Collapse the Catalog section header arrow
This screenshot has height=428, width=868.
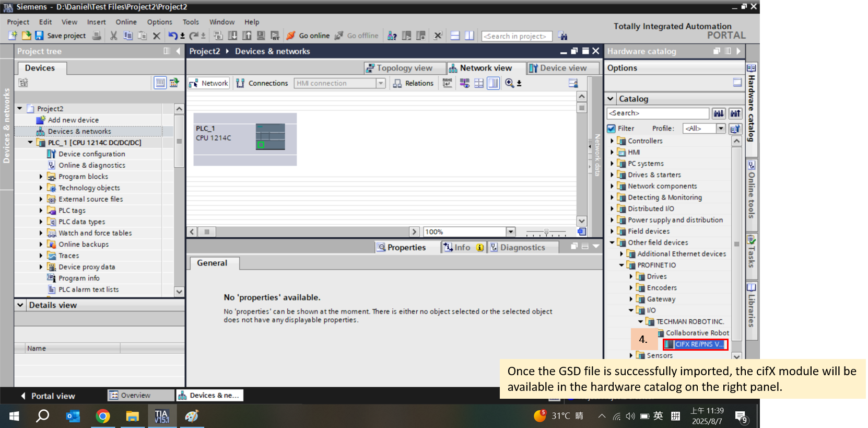611,99
